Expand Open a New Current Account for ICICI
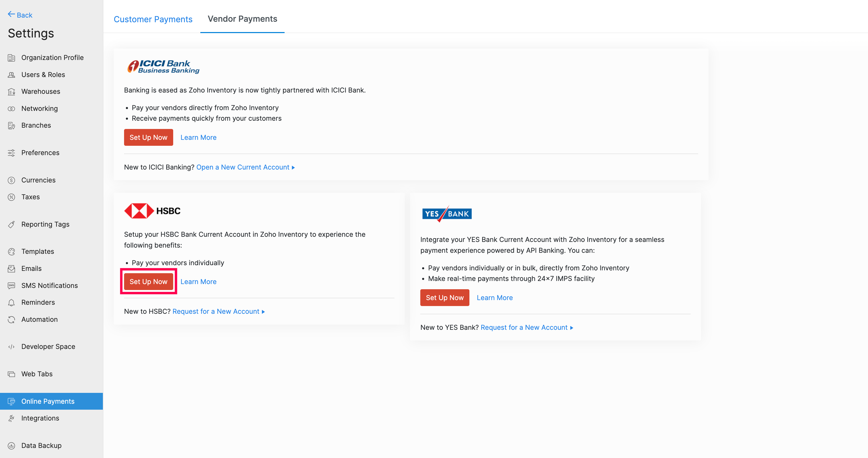This screenshot has width=868, height=458. click(245, 167)
